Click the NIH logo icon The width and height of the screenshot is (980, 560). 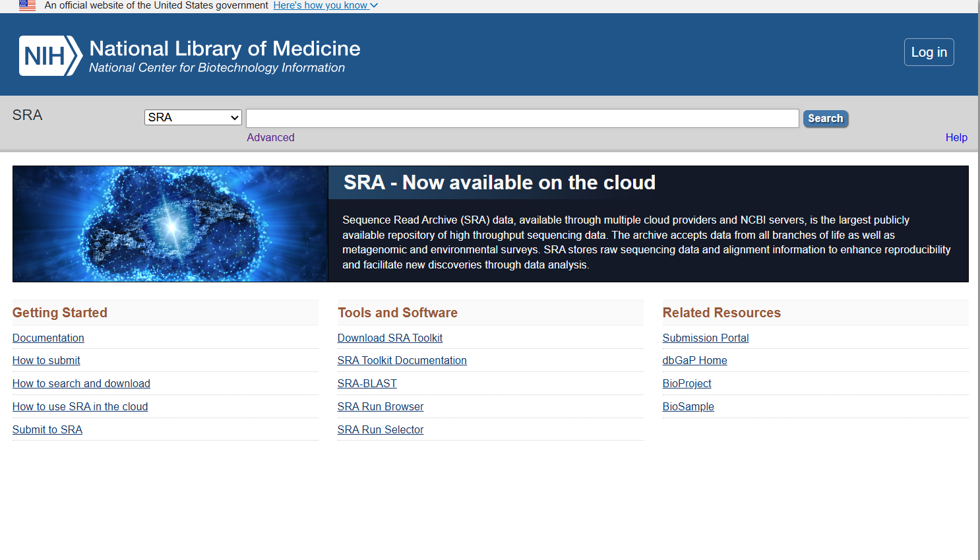click(51, 55)
